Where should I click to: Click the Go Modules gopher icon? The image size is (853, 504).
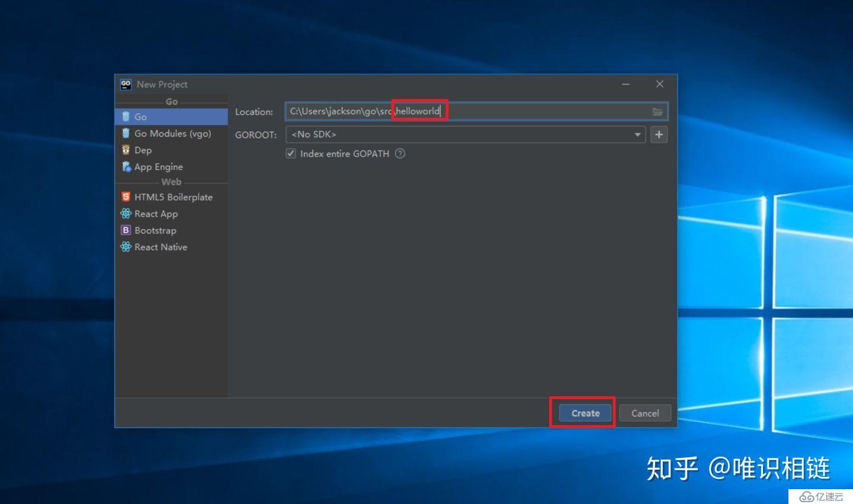point(126,133)
